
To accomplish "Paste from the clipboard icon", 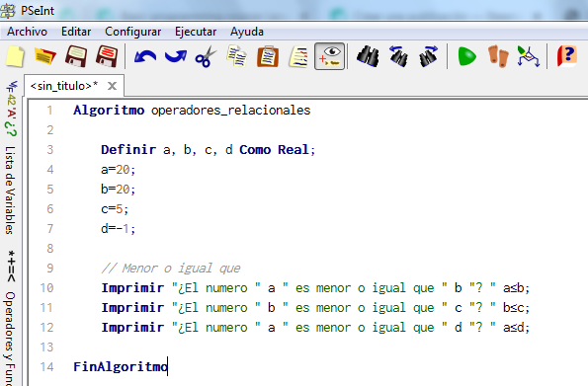I will (x=268, y=56).
